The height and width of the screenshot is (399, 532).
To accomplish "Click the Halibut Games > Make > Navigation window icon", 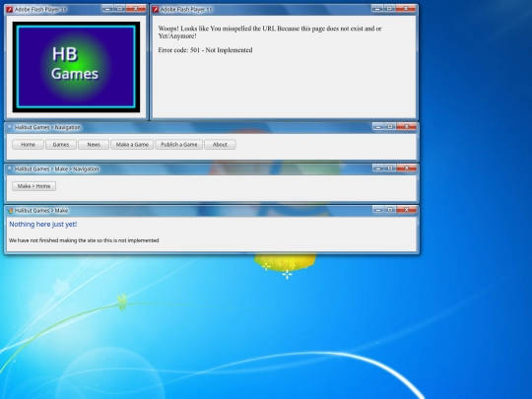I will (x=10, y=169).
